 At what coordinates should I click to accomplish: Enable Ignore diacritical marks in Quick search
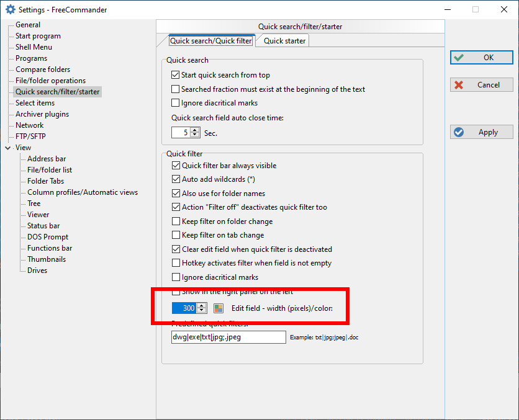click(x=175, y=103)
